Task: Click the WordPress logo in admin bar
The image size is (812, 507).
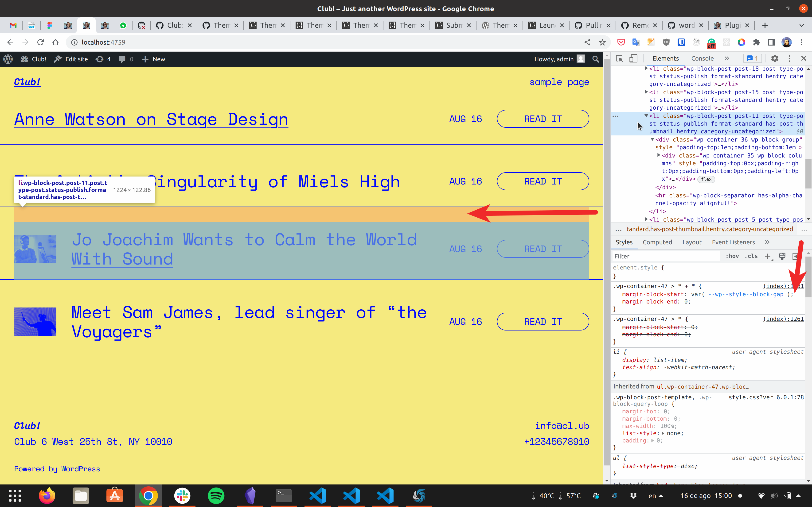Action: pos(8,59)
